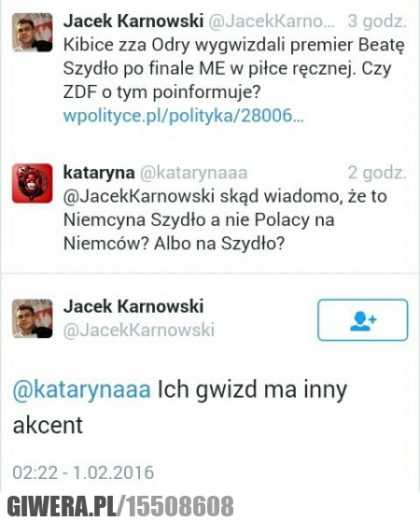Open the @katarynaaa mention in the reply
420x521 pixels.
coord(82,389)
